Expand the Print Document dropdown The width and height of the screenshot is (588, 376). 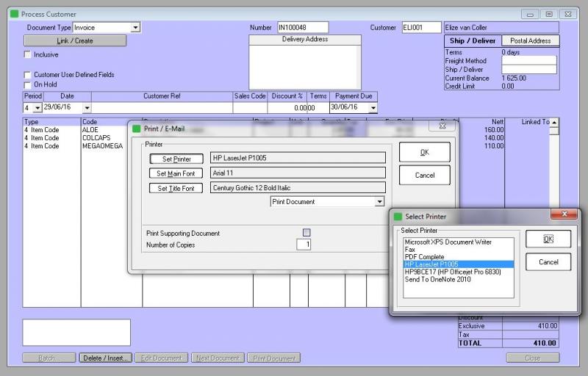[379, 201]
